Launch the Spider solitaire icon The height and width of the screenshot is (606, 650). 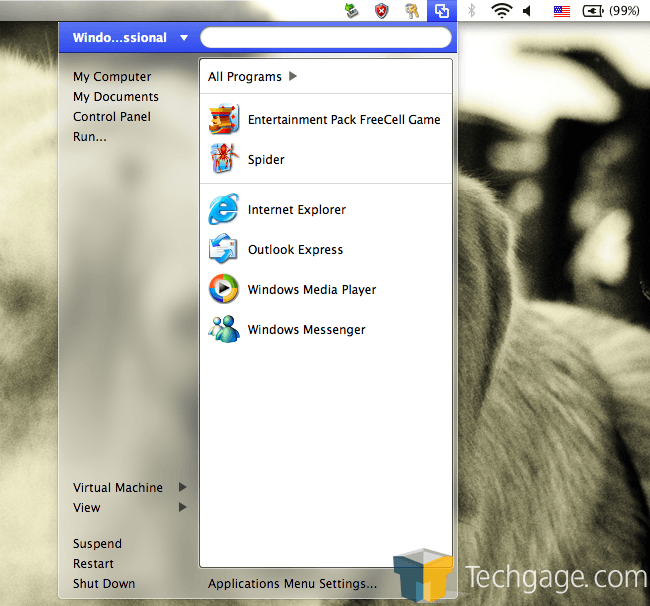pyautogui.click(x=224, y=159)
